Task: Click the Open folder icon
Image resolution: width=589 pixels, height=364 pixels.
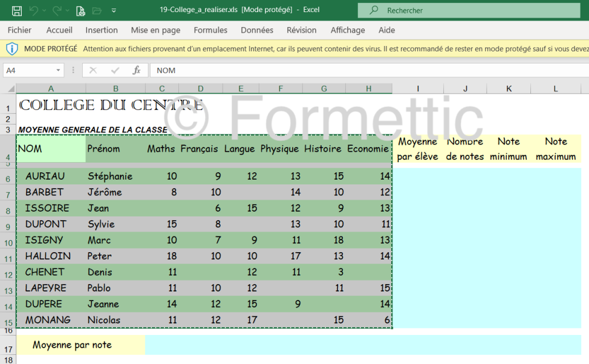Action: point(97,10)
